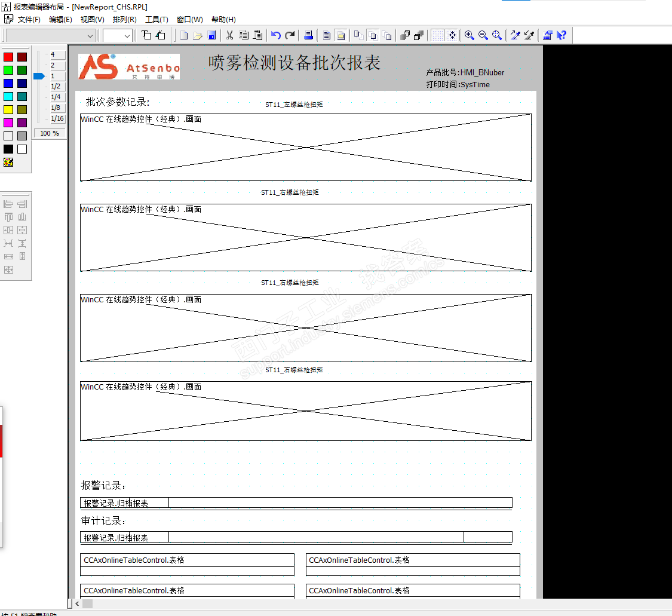Click the context help arrow-question icon

pos(561,35)
